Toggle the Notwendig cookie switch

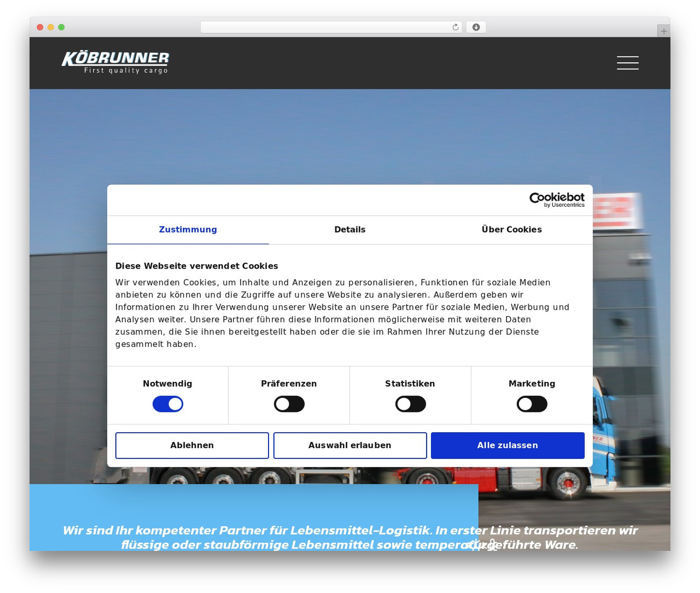[168, 404]
